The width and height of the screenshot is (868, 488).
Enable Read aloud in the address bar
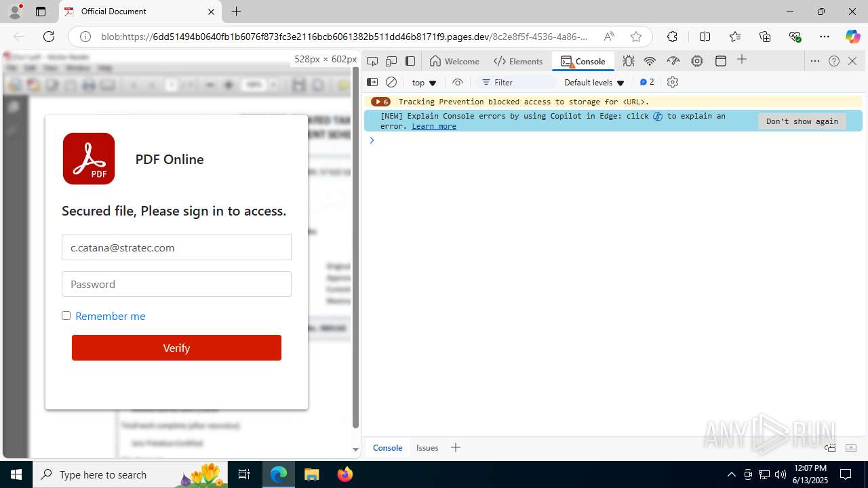point(609,37)
